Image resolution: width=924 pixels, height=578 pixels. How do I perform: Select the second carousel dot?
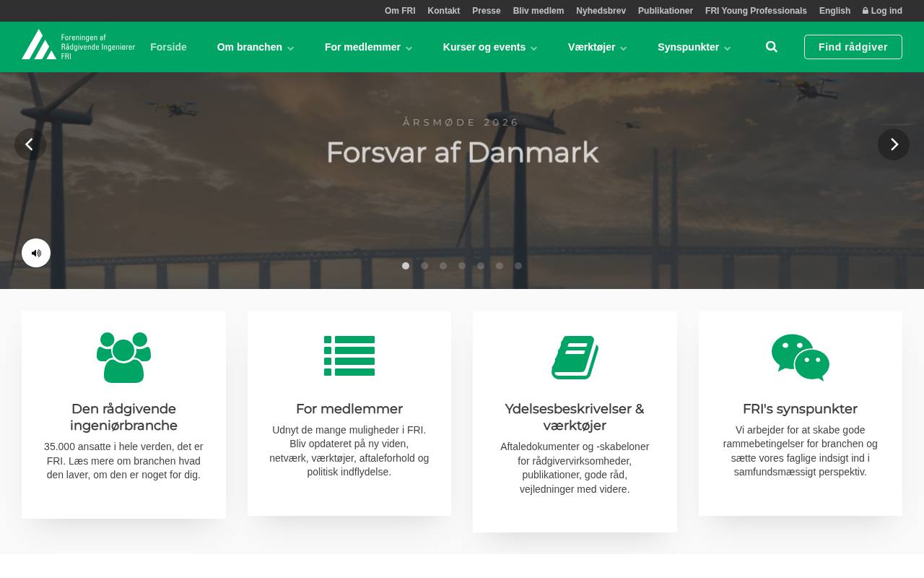tap(424, 266)
